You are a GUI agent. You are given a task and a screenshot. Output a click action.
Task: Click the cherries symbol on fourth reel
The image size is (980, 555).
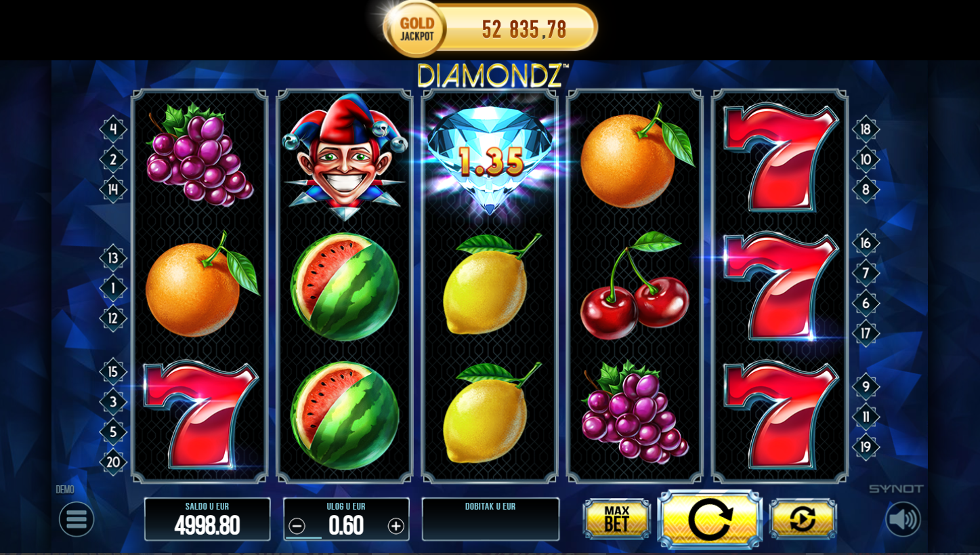(634, 285)
